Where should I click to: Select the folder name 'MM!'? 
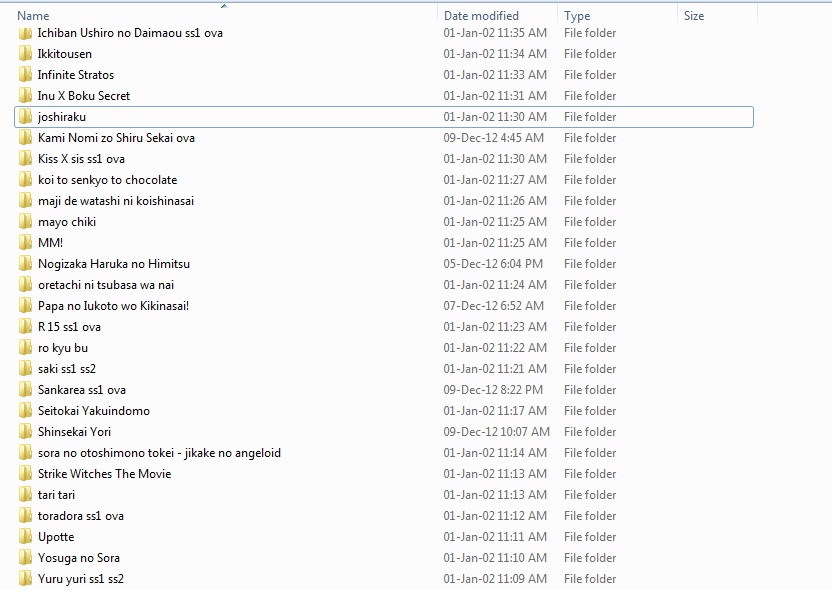(50, 242)
